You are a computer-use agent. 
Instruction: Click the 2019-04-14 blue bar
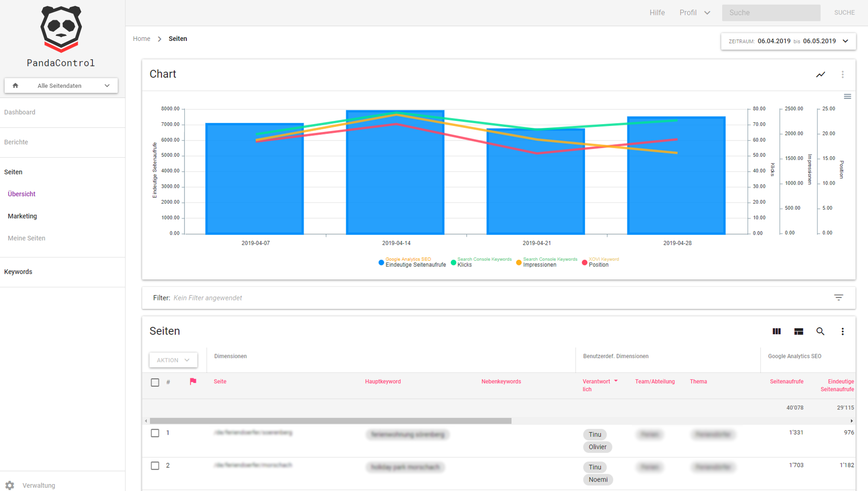click(x=395, y=172)
